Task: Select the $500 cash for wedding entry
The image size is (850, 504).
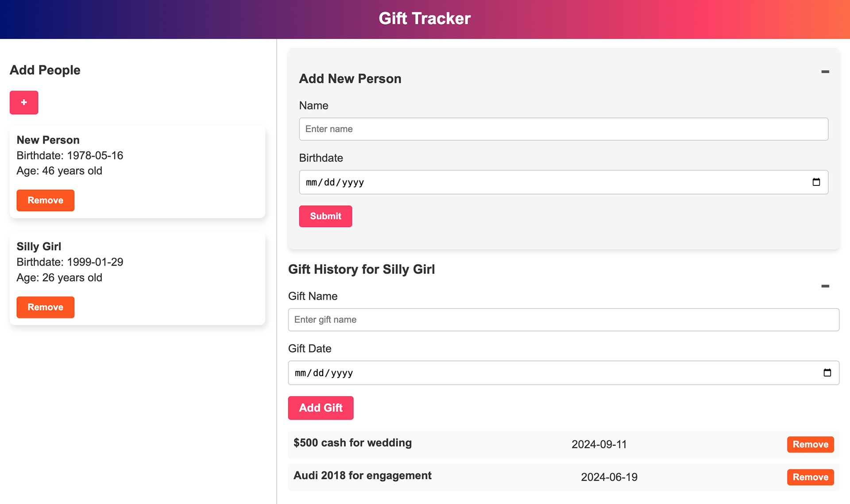Action: 353,443
